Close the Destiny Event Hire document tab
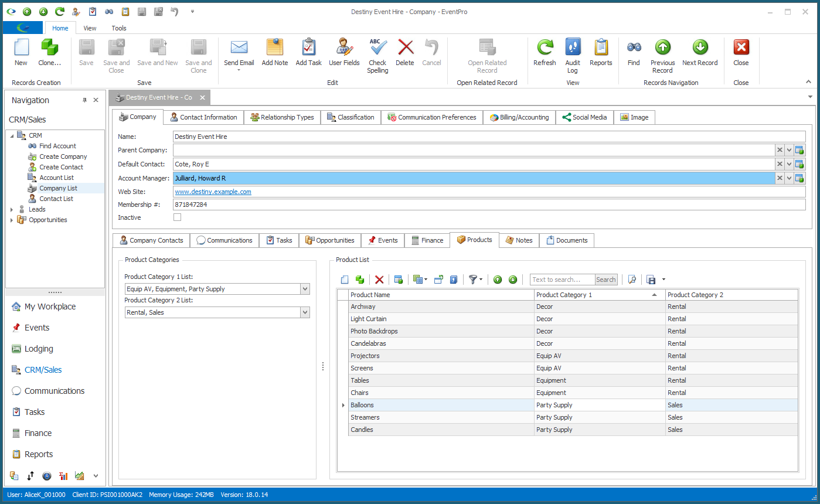 tap(202, 97)
